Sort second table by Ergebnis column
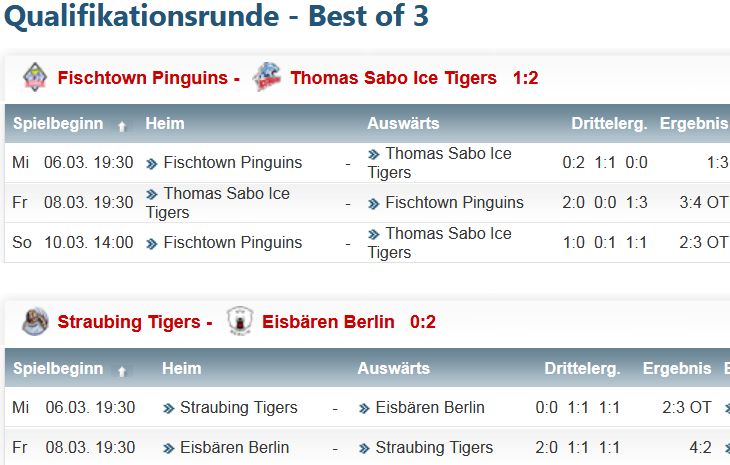Screen dimensions: 730x465 677,369
